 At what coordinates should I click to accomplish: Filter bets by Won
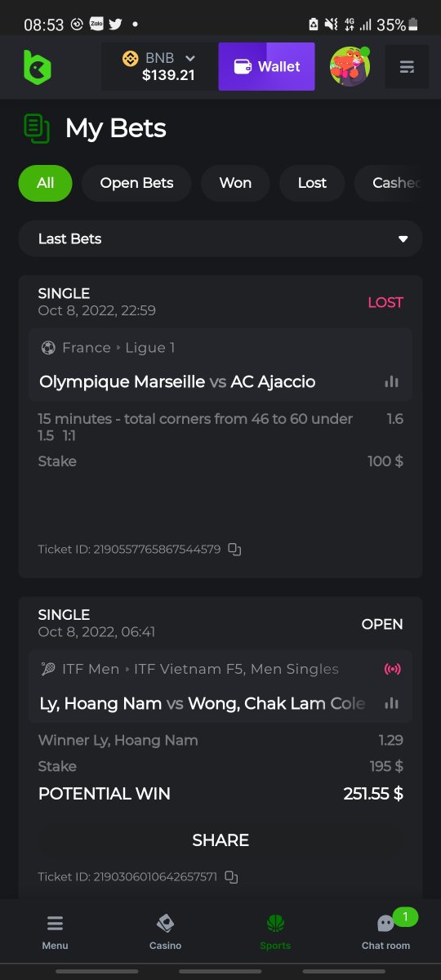coord(235,183)
